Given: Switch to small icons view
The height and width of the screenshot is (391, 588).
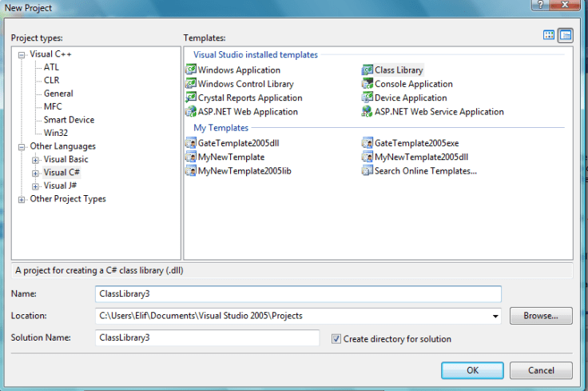Looking at the screenshot, I should (566, 35).
